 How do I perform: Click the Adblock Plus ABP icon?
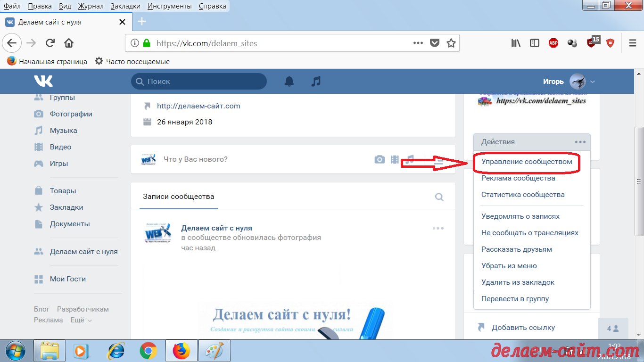point(553,43)
